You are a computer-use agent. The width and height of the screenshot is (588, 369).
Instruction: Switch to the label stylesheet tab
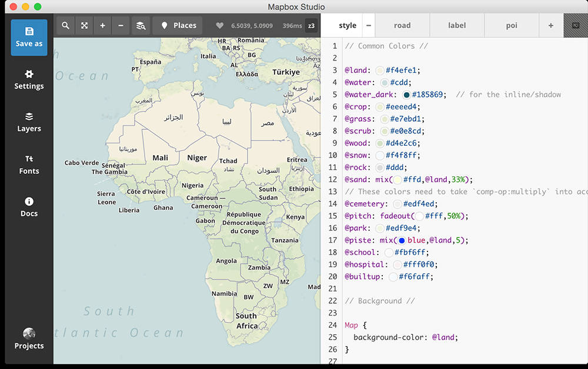(457, 26)
